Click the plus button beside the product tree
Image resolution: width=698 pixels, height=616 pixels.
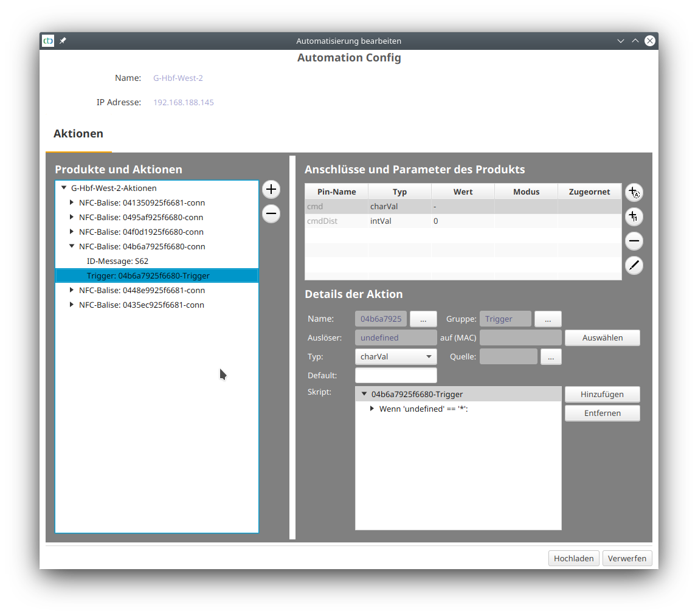click(271, 189)
